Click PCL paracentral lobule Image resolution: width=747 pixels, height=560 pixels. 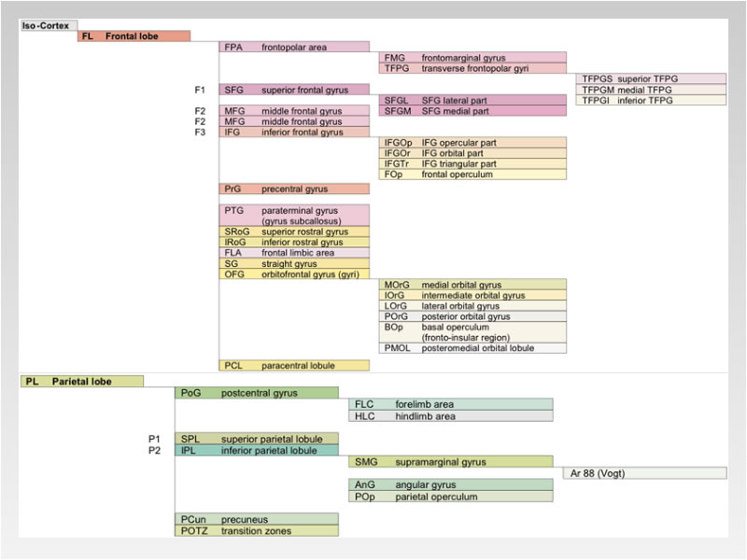coord(294,365)
